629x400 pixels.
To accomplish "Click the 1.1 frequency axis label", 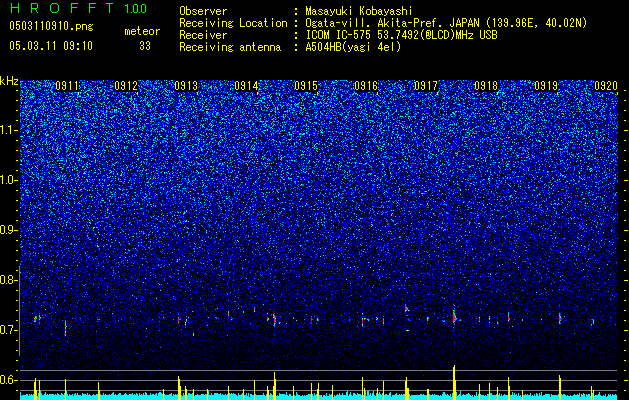I will pos(9,130).
